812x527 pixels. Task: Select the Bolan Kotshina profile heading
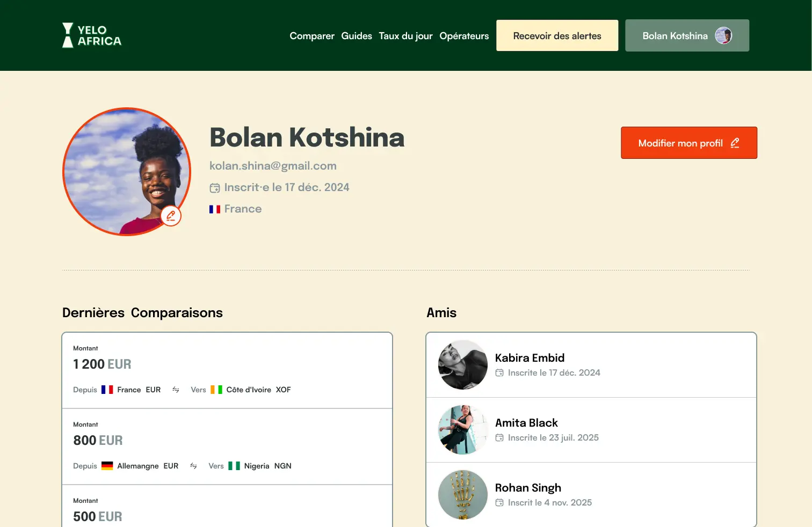(x=307, y=137)
